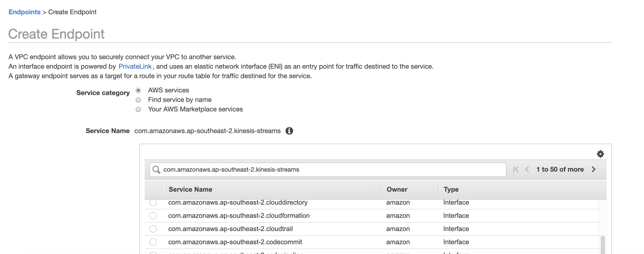
Task: Select Your AWS Marketplace services option
Action: tap(138, 109)
